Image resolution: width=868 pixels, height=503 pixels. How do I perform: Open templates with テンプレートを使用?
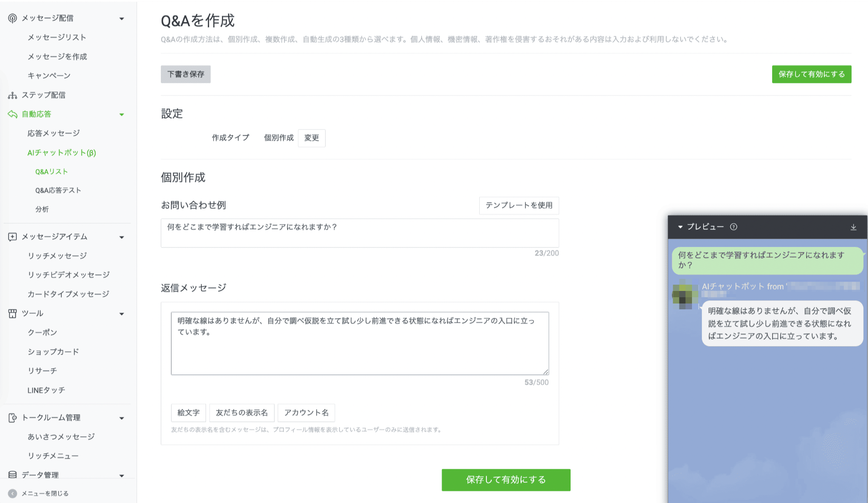pos(519,206)
